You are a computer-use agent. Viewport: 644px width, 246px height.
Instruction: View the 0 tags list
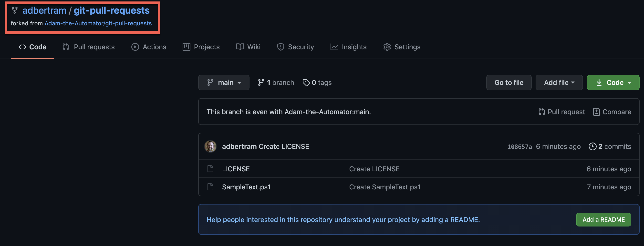[317, 82]
